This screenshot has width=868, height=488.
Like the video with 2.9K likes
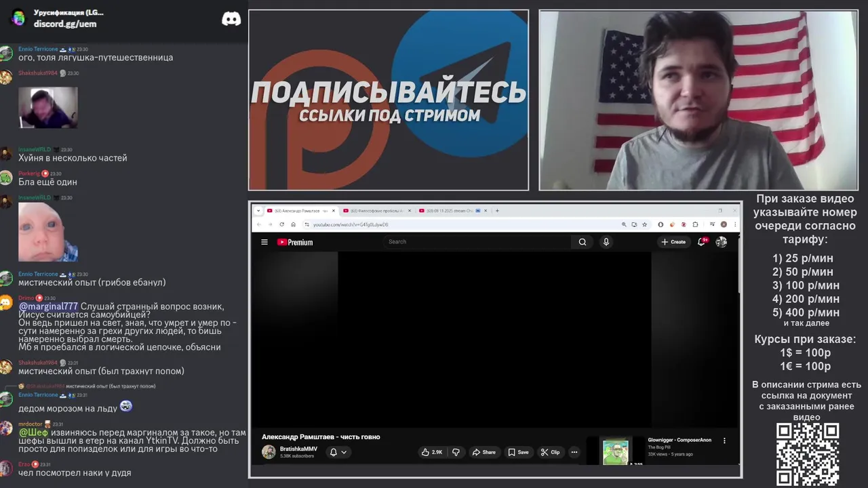click(x=432, y=452)
